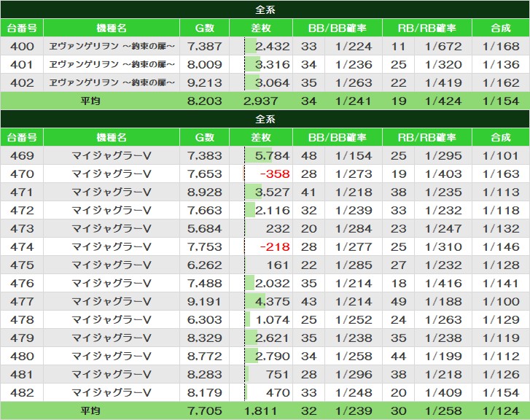Click the 9,213 game count value
This screenshot has height=420, width=530.
click(205, 83)
